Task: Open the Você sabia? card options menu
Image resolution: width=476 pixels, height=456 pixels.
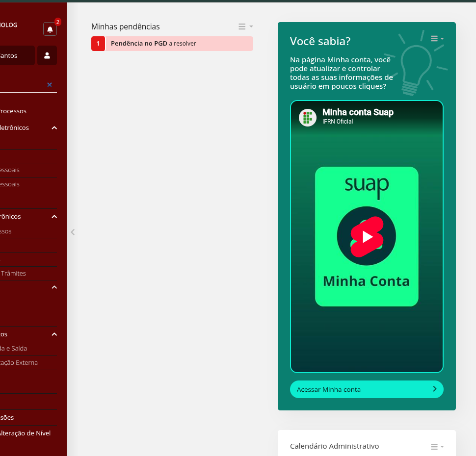Action: 437,39
